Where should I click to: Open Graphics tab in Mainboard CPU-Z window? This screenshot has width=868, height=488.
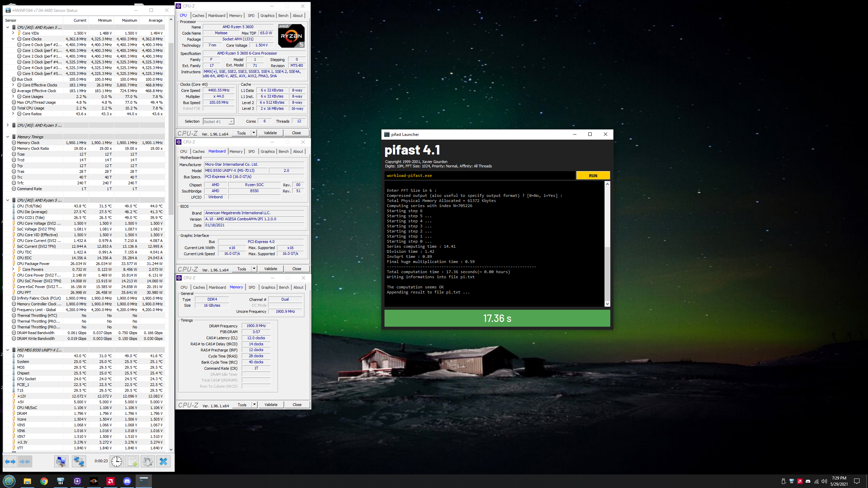[268, 151]
